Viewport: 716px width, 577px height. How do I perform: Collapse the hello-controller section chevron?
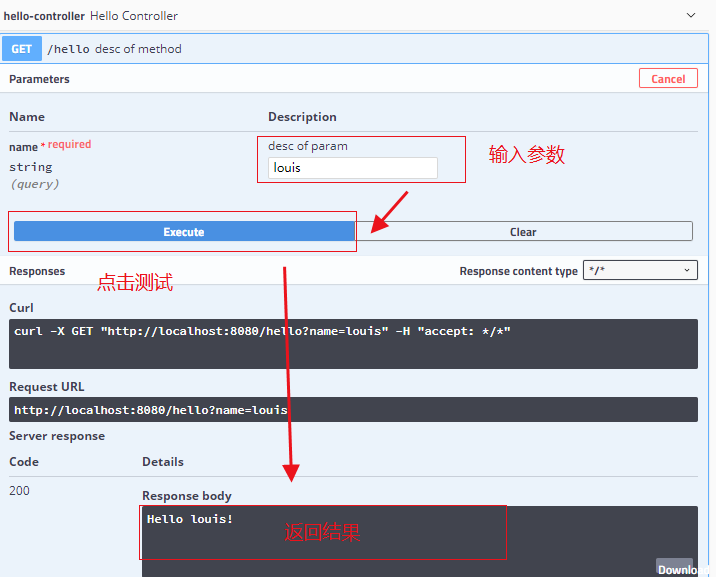[690, 16]
